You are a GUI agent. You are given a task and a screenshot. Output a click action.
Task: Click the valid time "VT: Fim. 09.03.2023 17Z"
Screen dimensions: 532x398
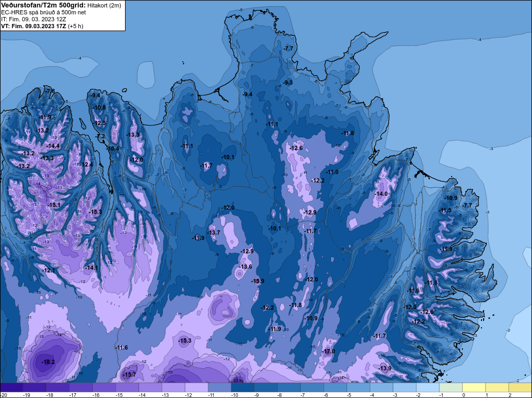click(x=34, y=26)
